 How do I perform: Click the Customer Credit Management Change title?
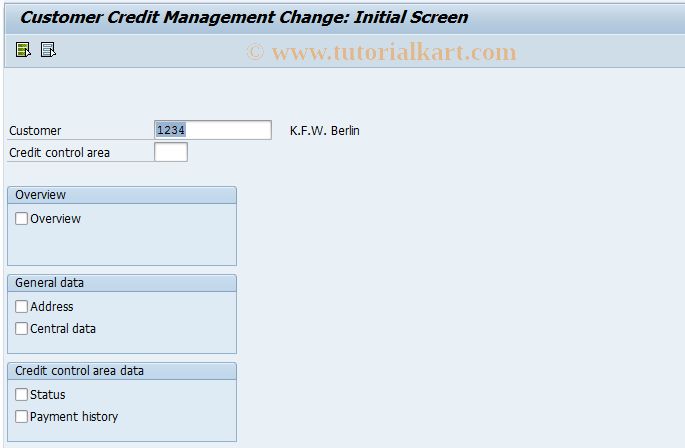(x=244, y=17)
